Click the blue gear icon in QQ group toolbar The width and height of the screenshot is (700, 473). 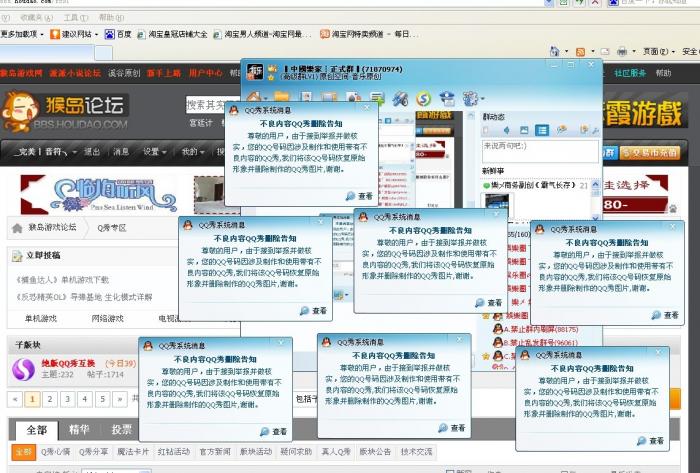[470, 99]
